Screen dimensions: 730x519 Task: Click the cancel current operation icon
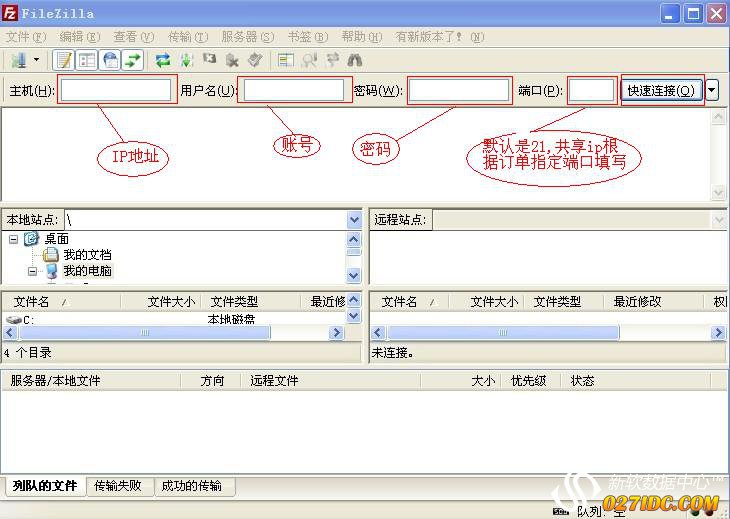click(210, 59)
